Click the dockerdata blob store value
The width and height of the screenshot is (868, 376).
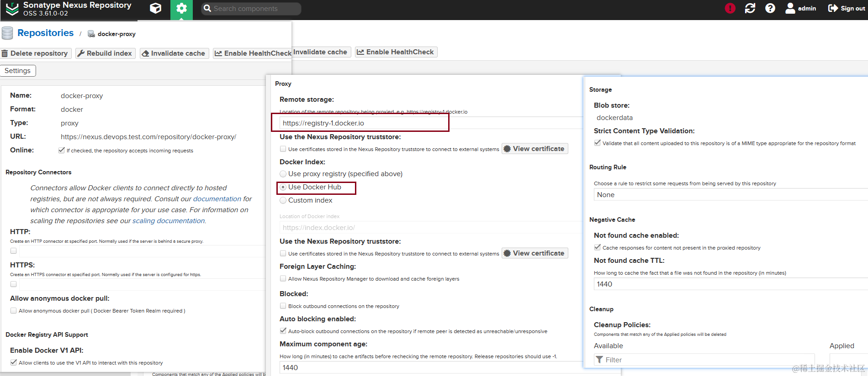click(x=614, y=118)
